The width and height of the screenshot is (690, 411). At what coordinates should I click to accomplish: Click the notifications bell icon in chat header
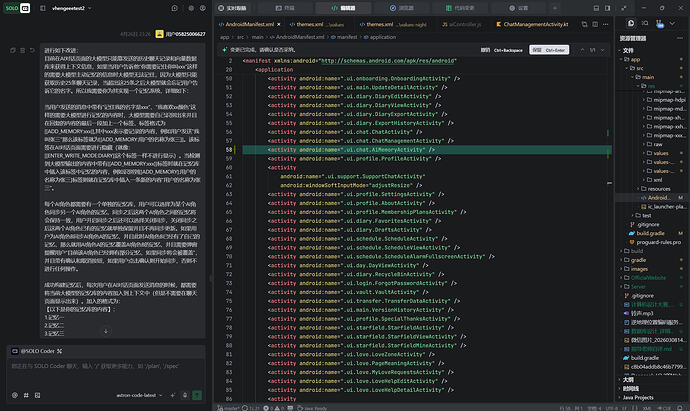(x=175, y=8)
